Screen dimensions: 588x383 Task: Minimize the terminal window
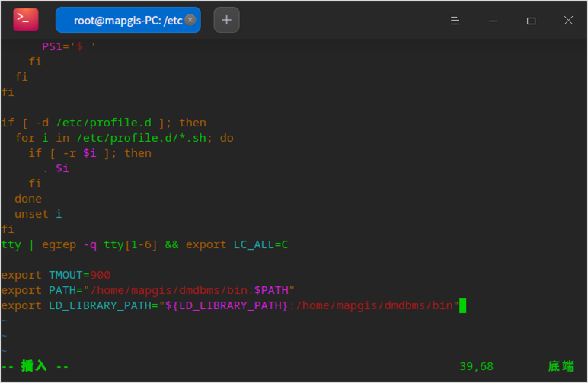pos(493,21)
